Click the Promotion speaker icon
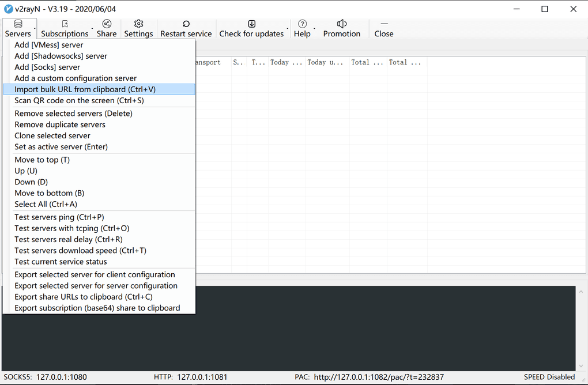The height and width of the screenshot is (385, 588). (342, 24)
